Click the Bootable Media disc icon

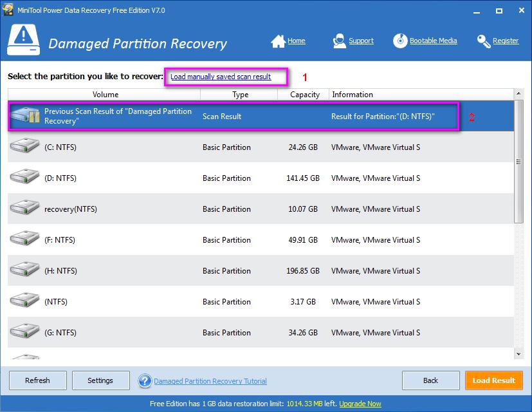point(400,41)
